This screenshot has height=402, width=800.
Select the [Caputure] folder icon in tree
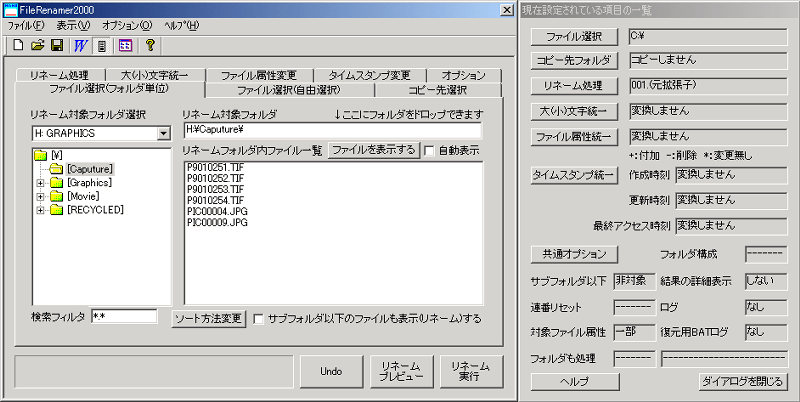point(56,169)
